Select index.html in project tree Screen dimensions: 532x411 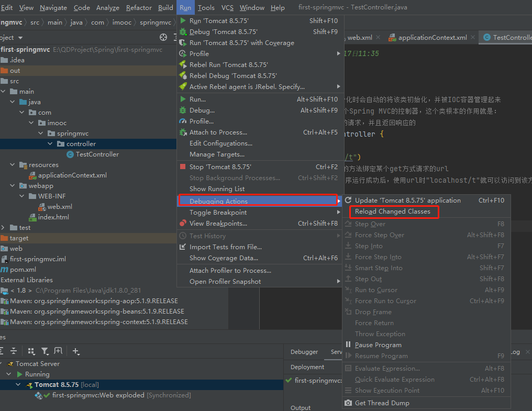point(53,217)
